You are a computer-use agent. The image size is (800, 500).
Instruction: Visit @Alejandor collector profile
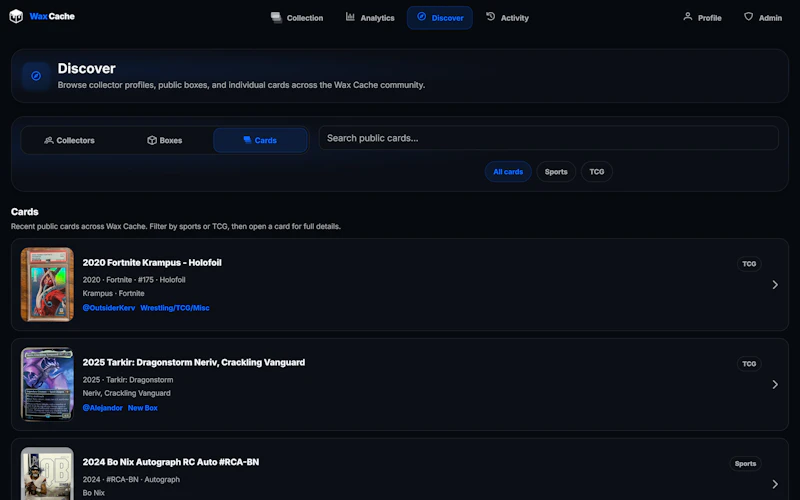pos(103,408)
